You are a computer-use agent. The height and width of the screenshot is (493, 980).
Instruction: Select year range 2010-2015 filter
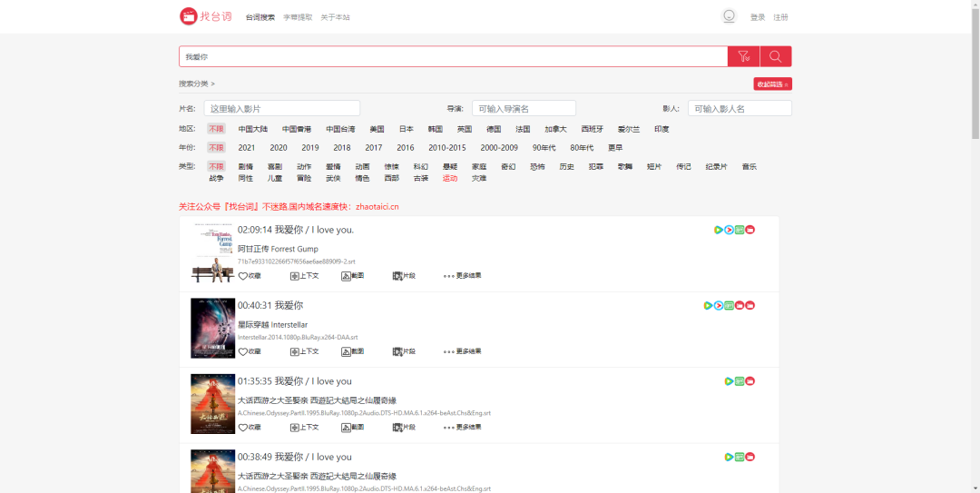(x=446, y=148)
